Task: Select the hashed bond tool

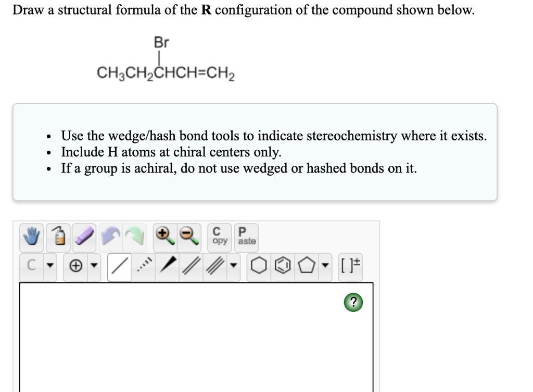Action: (x=144, y=265)
